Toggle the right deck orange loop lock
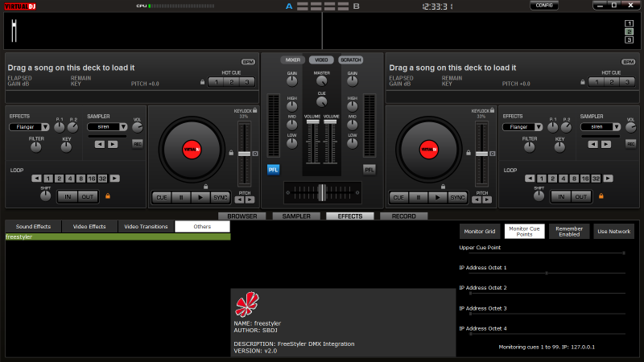 (601, 196)
